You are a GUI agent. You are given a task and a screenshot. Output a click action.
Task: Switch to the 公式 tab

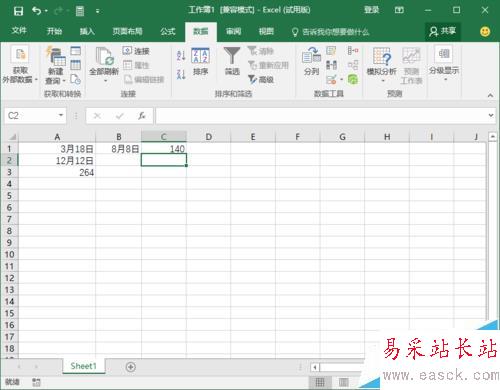click(x=168, y=31)
